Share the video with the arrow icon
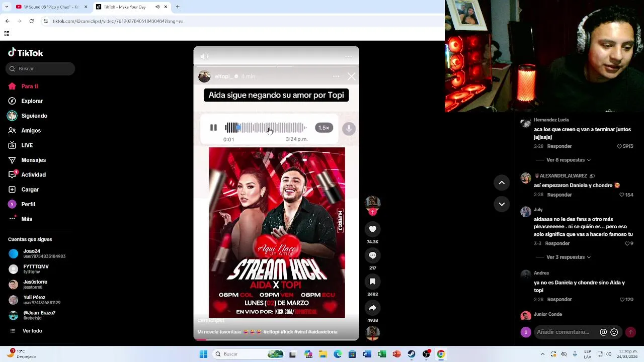 click(x=372, y=308)
